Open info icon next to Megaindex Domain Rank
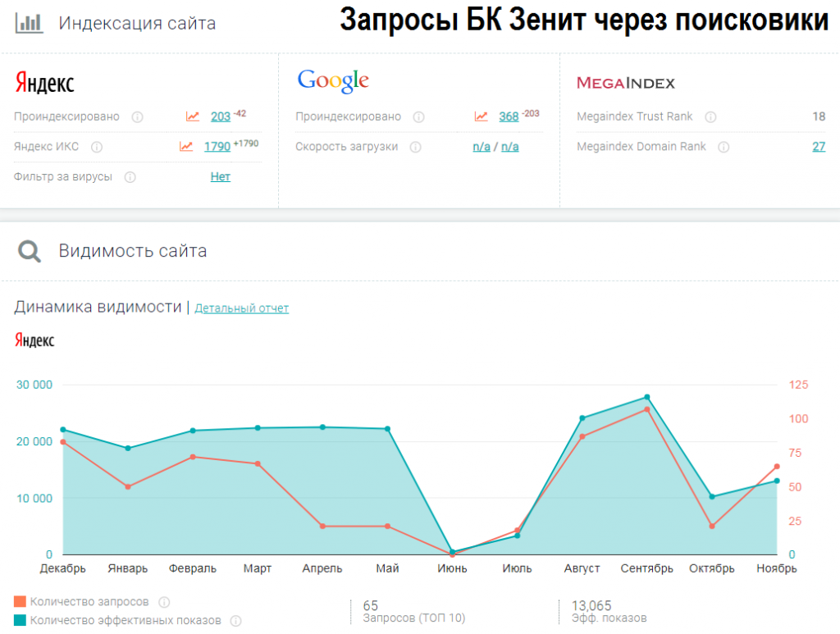This screenshot has width=840, height=634. tap(724, 147)
